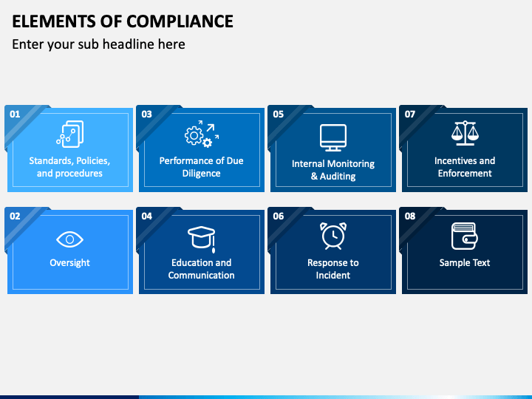Click the computer monitor icon in card 05
Image resolution: width=532 pixels, height=399 pixels.
click(333, 137)
